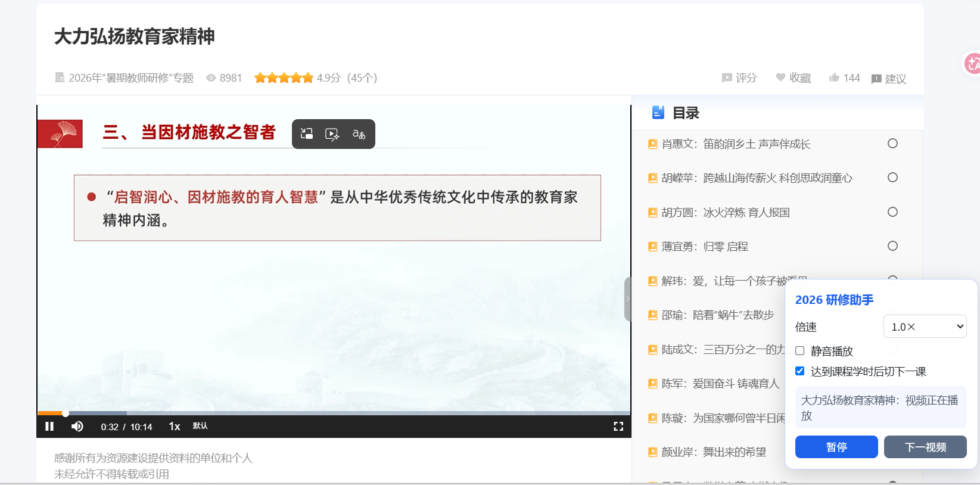Click the 0:32 / 10:14 time display

coord(126,427)
